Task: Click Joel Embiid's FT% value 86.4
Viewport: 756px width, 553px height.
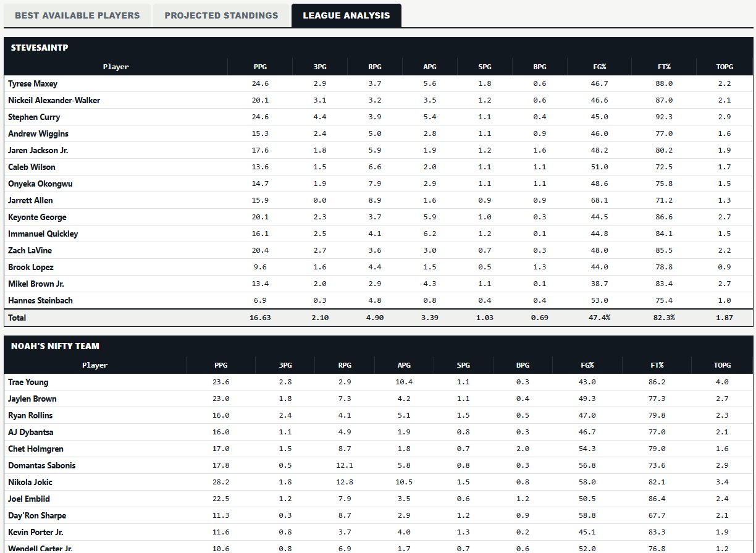Action: tap(657, 499)
